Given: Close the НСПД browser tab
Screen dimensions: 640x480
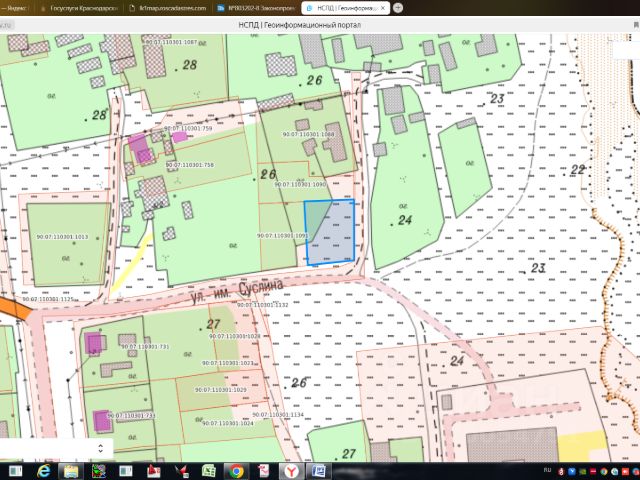Looking at the screenshot, I should tap(383, 8).
